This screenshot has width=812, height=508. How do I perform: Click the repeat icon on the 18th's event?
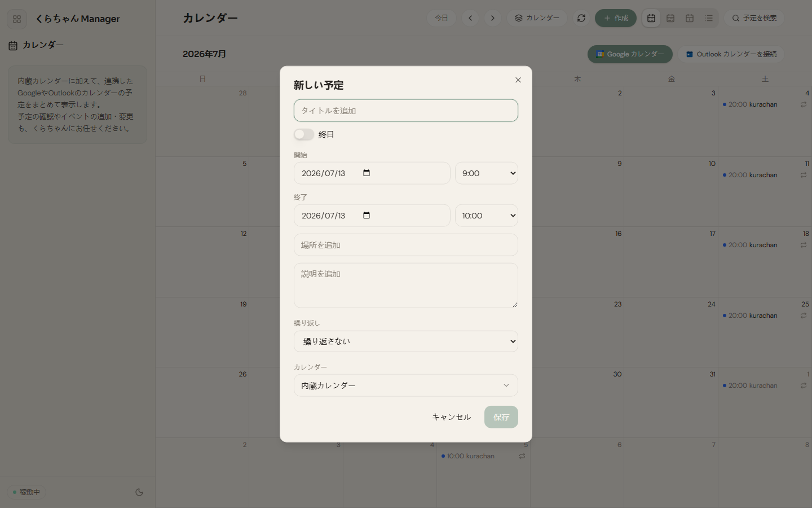tap(804, 245)
